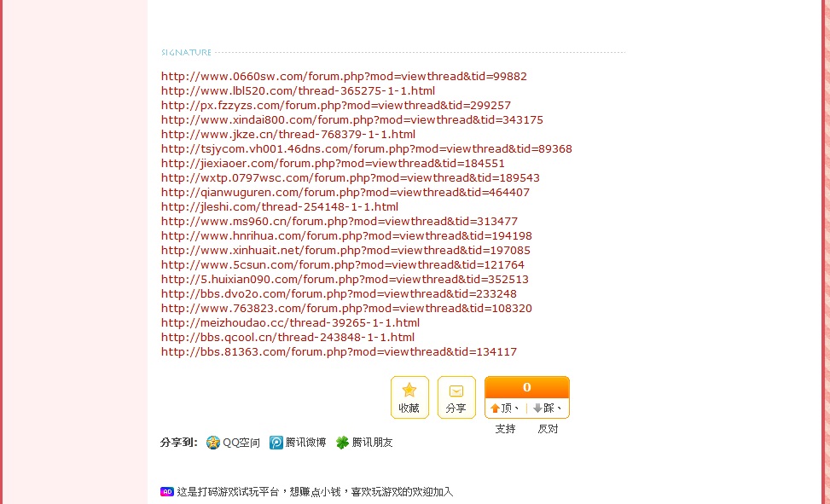Click the 腾讯朋友 clover icon
Viewport: 830px width, 504px height.
(342, 443)
